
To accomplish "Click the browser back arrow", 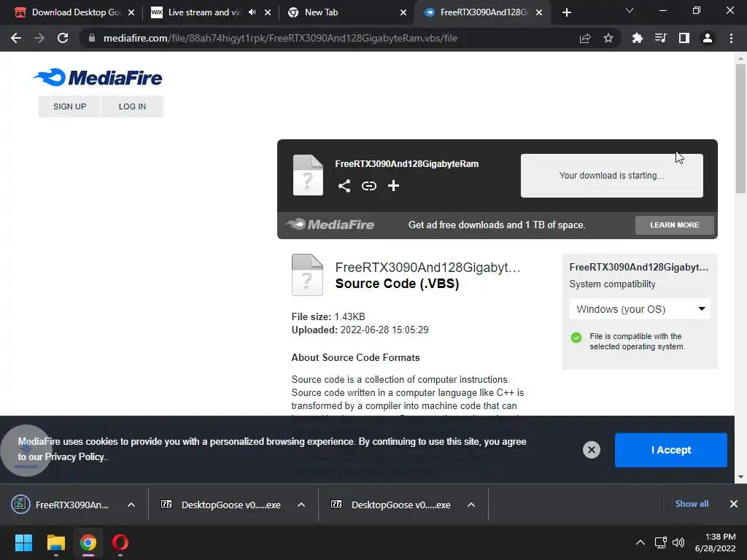I will pos(16,38).
